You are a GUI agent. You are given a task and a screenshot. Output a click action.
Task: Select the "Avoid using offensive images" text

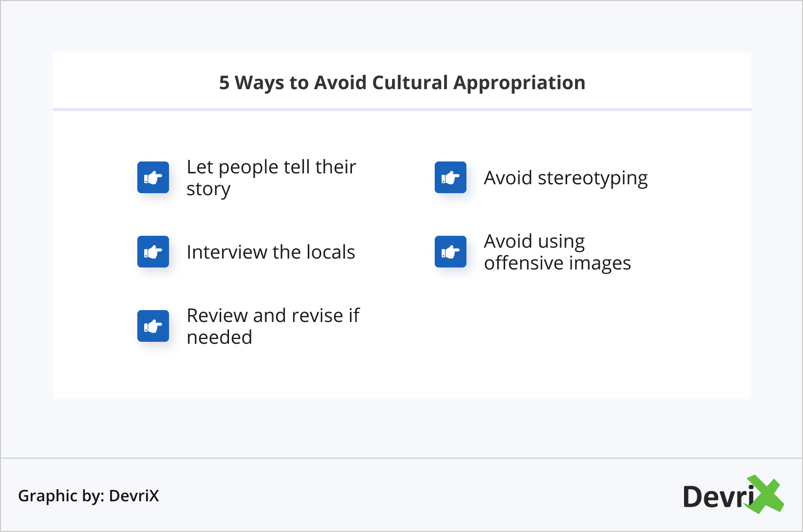point(557,252)
